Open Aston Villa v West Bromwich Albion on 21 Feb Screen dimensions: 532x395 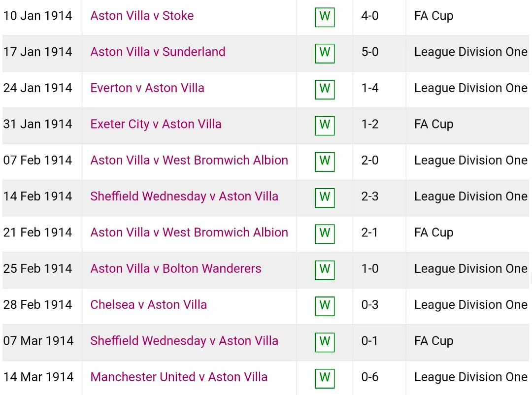click(x=189, y=232)
